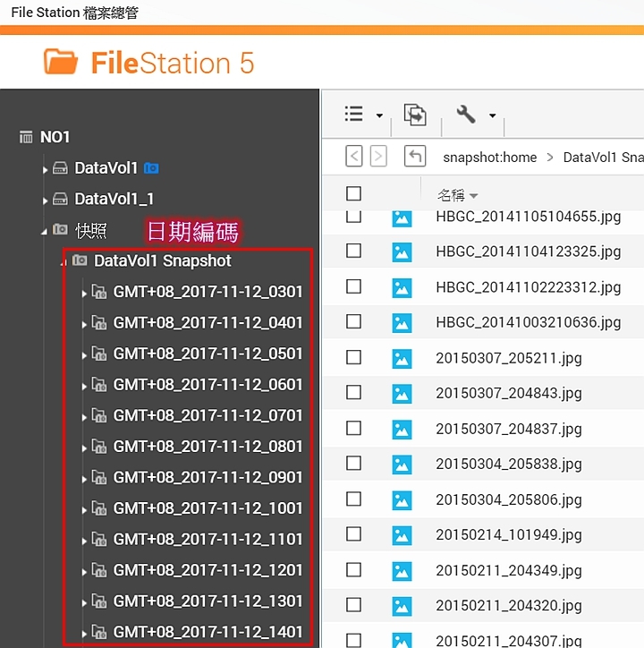The height and width of the screenshot is (648, 644).
Task: Select file name HBGC_20141105104655.jpg
Action: tap(529, 217)
